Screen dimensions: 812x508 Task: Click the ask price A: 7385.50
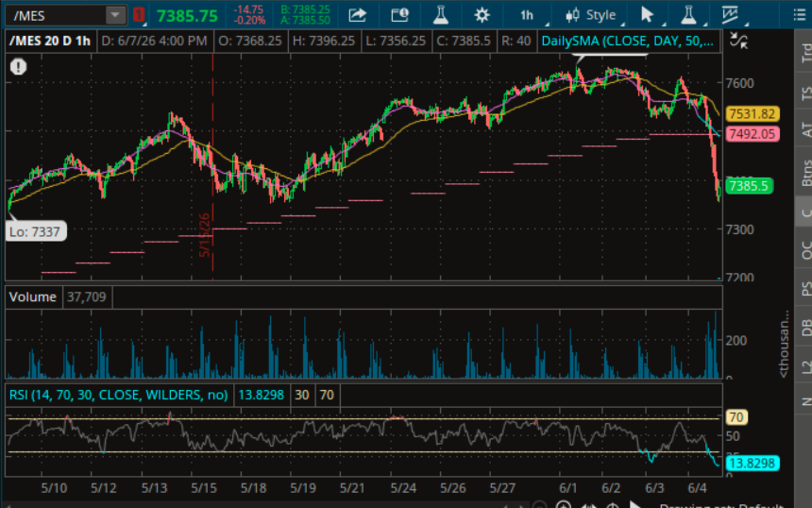(x=305, y=21)
